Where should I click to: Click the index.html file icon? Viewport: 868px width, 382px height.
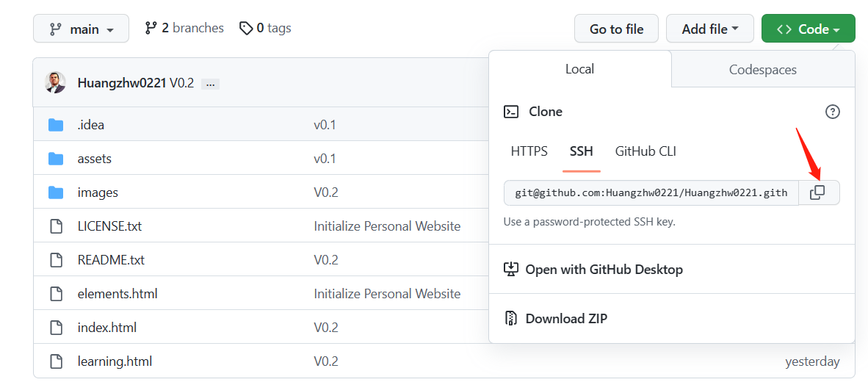pyautogui.click(x=56, y=327)
